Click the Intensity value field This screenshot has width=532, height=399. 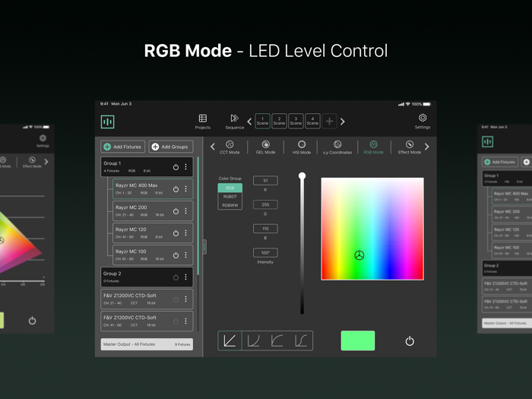point(265,253)
